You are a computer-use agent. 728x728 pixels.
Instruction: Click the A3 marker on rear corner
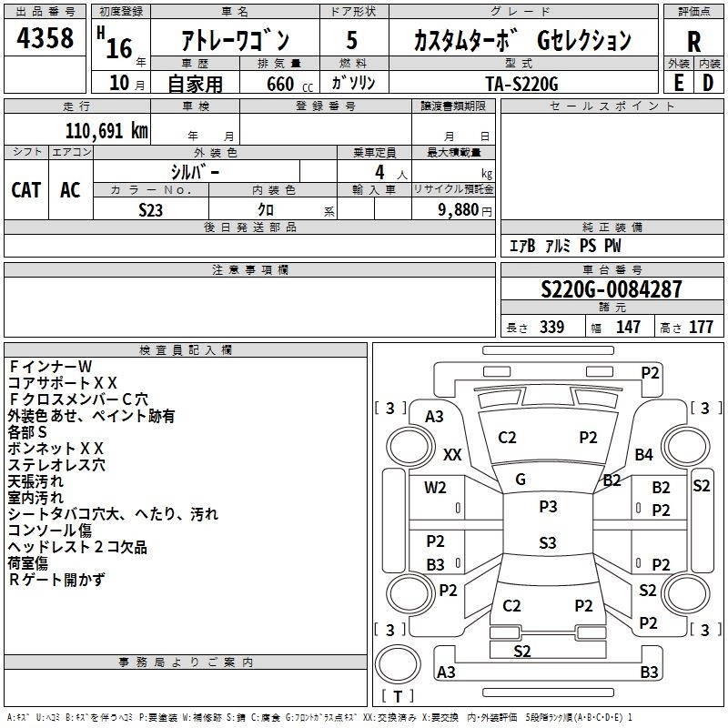[446, 672]
